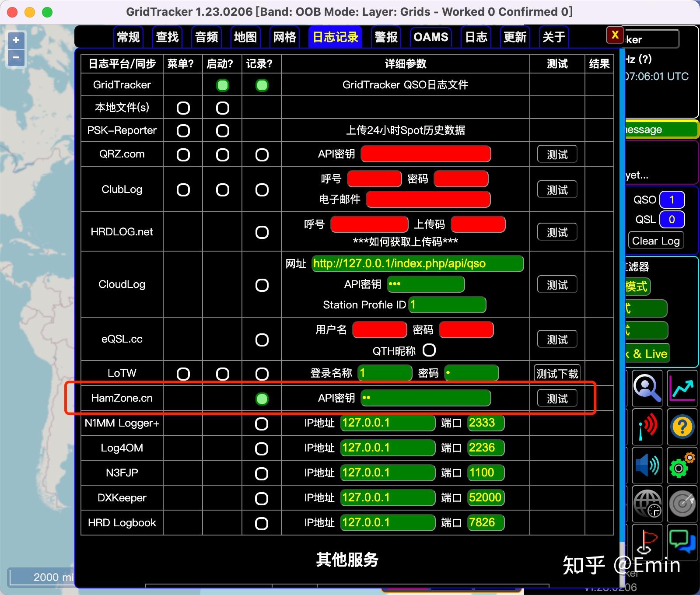Click the red antenna transmit icon
The width and height of the screenshot is (700, 595).
pyautogui.click(x=647, y=427)
